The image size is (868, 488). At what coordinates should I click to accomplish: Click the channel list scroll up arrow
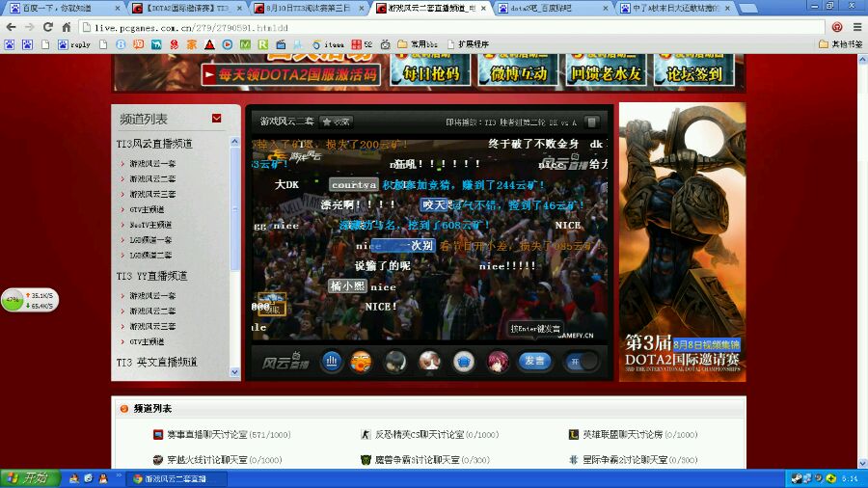coord(234,142)
